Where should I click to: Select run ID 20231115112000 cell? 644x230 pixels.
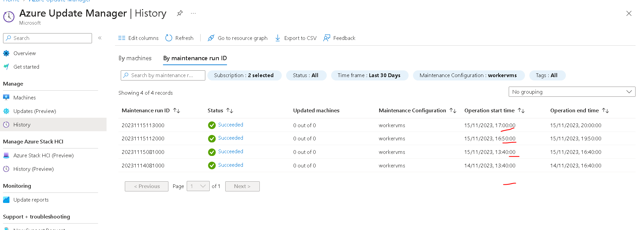(143, 139)
